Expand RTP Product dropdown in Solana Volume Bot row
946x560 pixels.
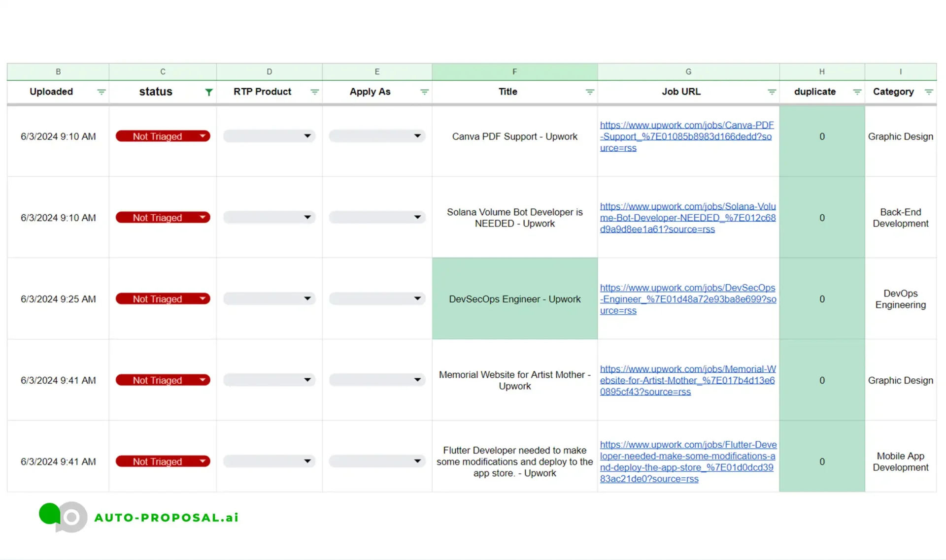[x=307, y=217]
